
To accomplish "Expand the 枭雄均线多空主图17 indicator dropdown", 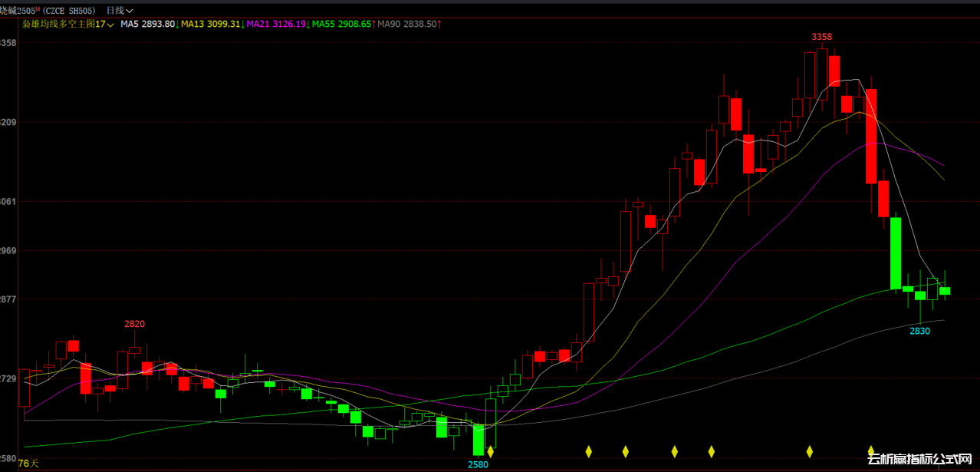I will click(68, 25).
